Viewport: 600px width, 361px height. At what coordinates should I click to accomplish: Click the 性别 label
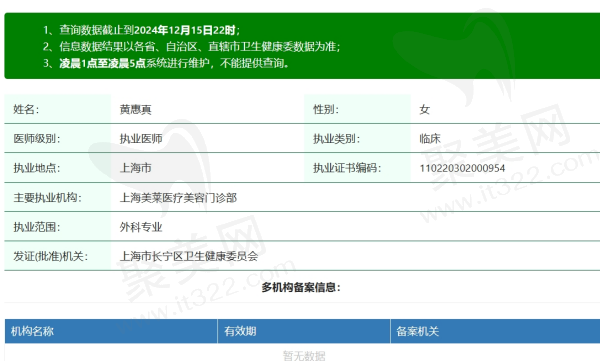pyautogui.click(x=326, y=109)
